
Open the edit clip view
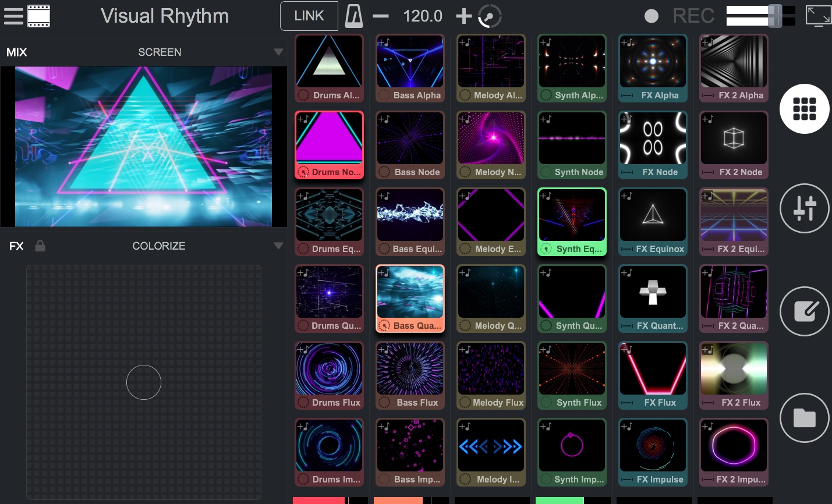tap(805, 311)
